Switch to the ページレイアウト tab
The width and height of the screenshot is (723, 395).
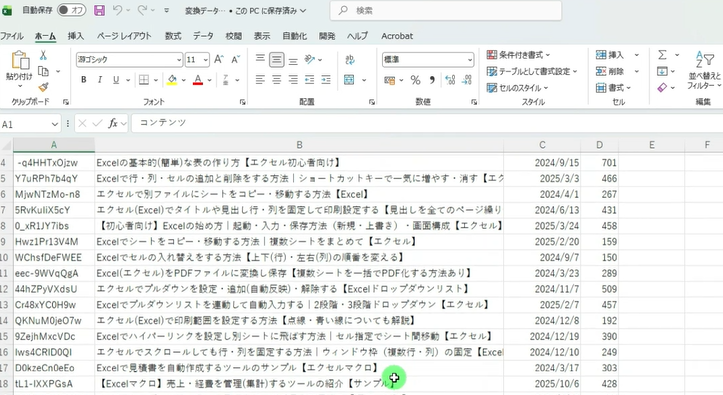coord(124,36)
